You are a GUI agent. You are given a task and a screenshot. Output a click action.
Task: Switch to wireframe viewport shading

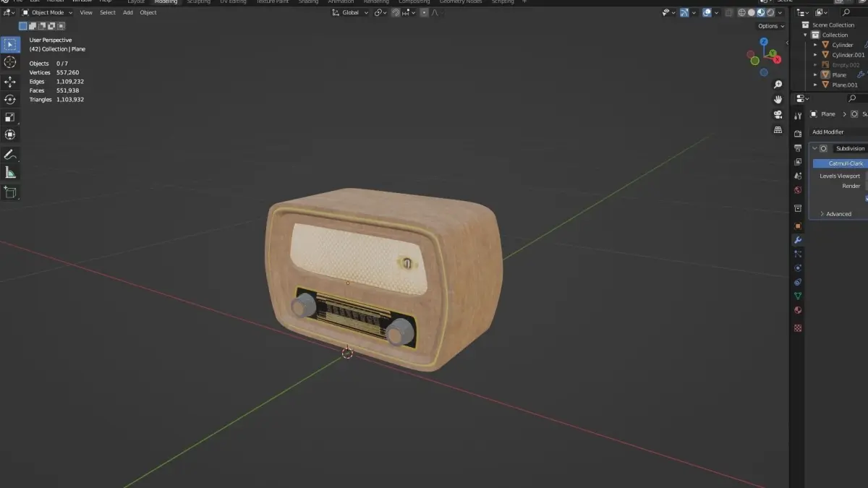pyautogui.click(x=741, y=12)
